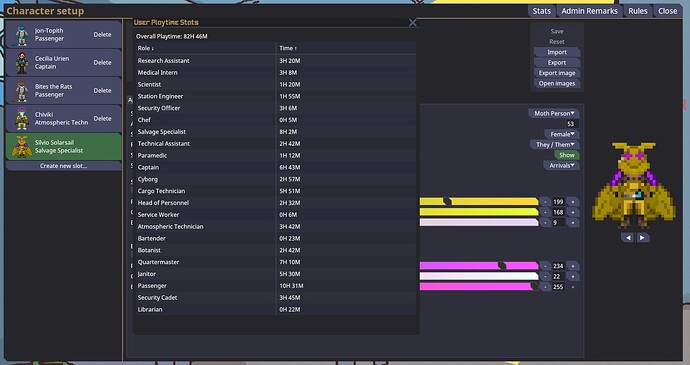690x365 pixels.
Task: Expand the They / Them pronoun dropdown
Action: (x=555, y=144)
